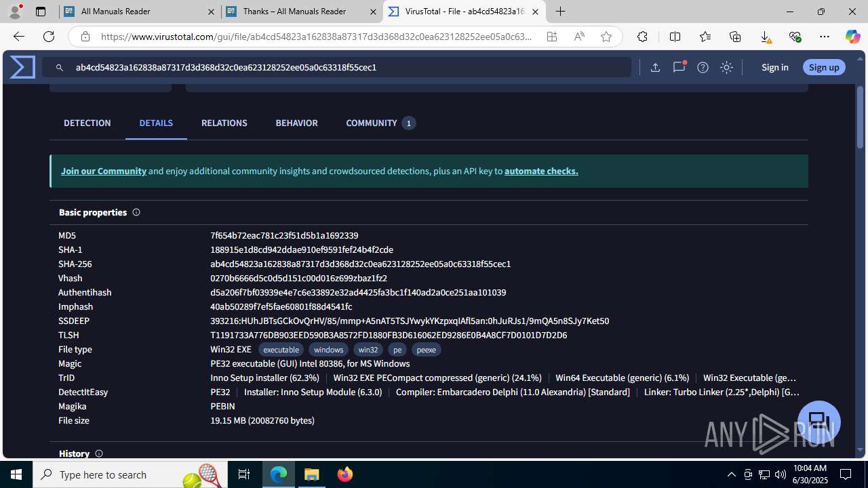
Task: Open a new browser tab
Action: (x=560, y=12)
